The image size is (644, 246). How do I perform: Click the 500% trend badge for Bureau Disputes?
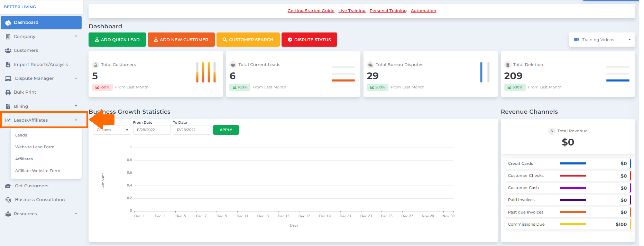coord(378,87)
